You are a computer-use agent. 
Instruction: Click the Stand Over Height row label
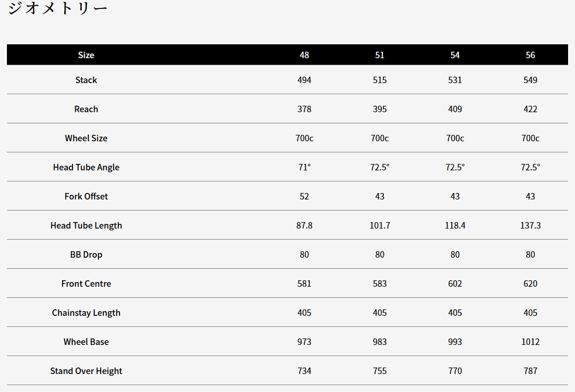point(86,371)
